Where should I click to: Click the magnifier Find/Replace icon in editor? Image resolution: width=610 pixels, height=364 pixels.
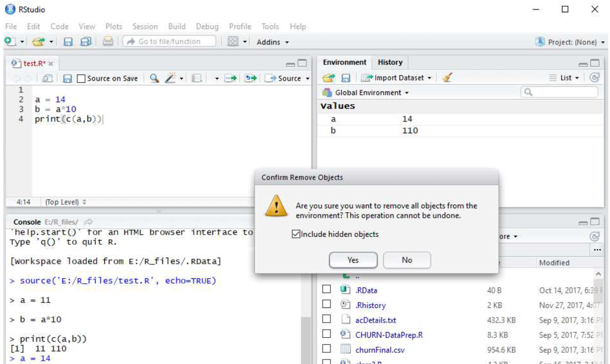[x=155, y=78]
